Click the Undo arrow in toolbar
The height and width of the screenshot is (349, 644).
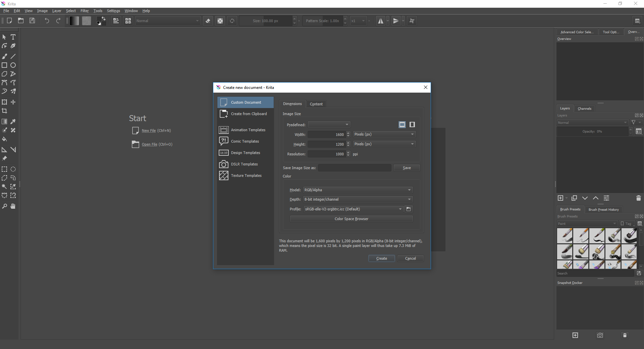pyautogui.click(x=47, y=21)
